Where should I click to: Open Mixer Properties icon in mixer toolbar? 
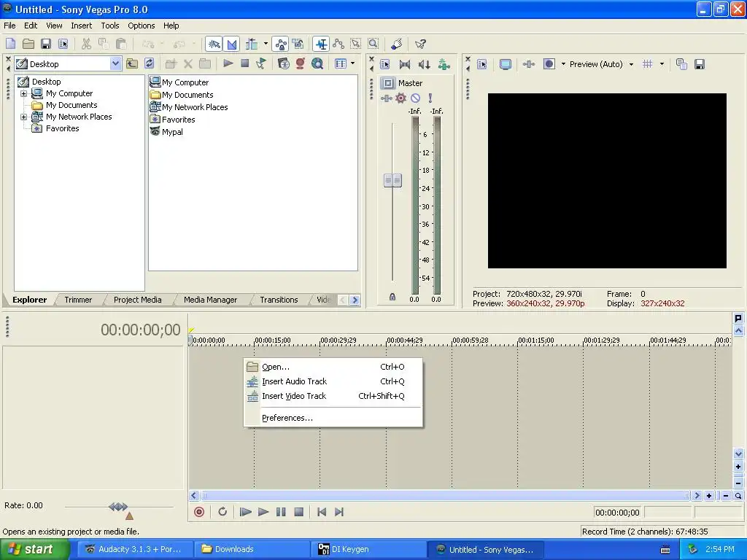[385, 64]
